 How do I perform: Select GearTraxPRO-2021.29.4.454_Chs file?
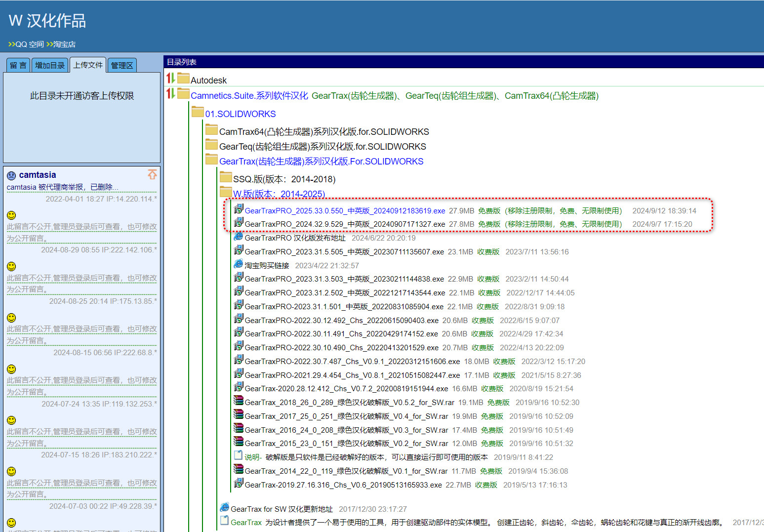pos(352,375)
